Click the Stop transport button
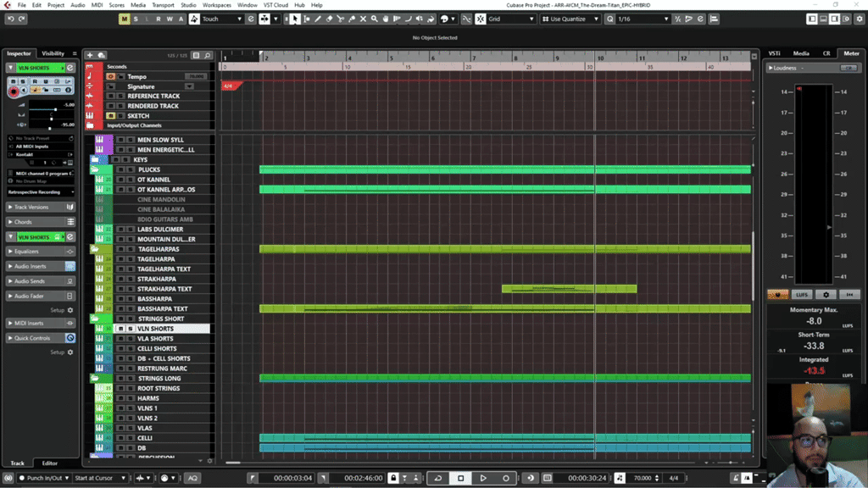 [x=460, y=478]
